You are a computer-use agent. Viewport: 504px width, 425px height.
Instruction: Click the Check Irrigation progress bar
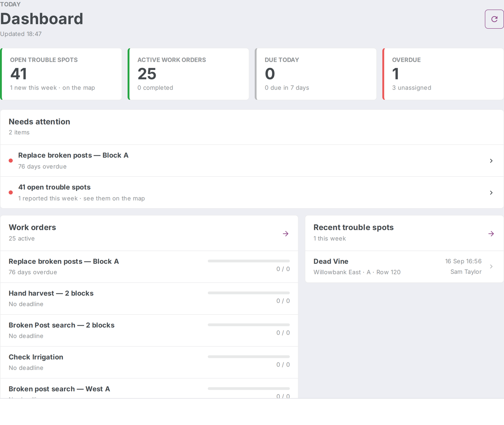pos(249,356)
